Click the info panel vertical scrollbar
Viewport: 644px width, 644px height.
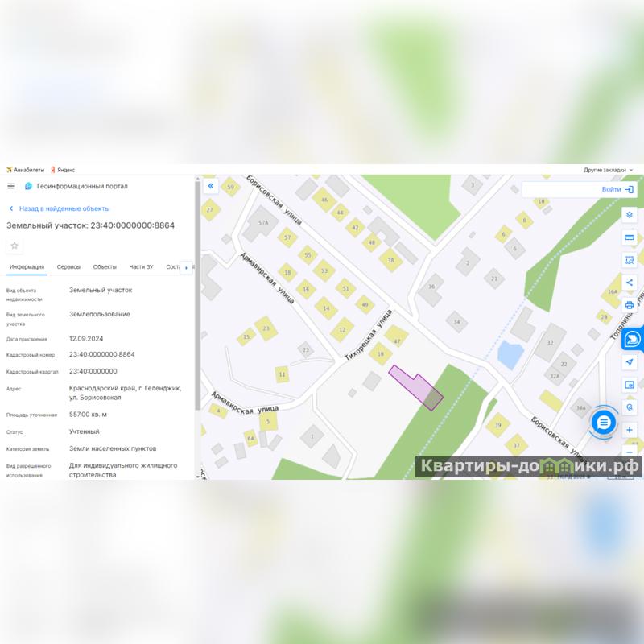[x=197, y=295]
